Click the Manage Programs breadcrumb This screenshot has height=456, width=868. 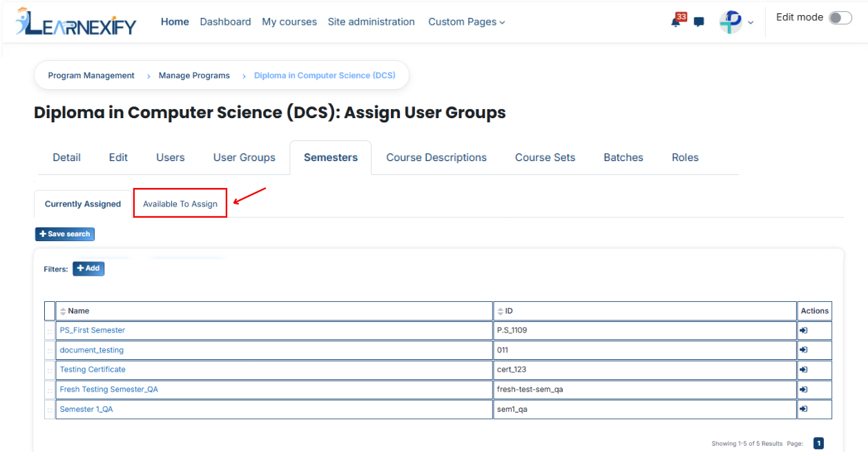coord(194,75)
